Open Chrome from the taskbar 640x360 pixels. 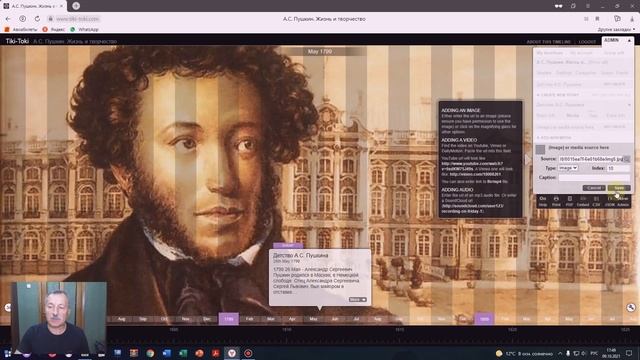tap(150, 353)
